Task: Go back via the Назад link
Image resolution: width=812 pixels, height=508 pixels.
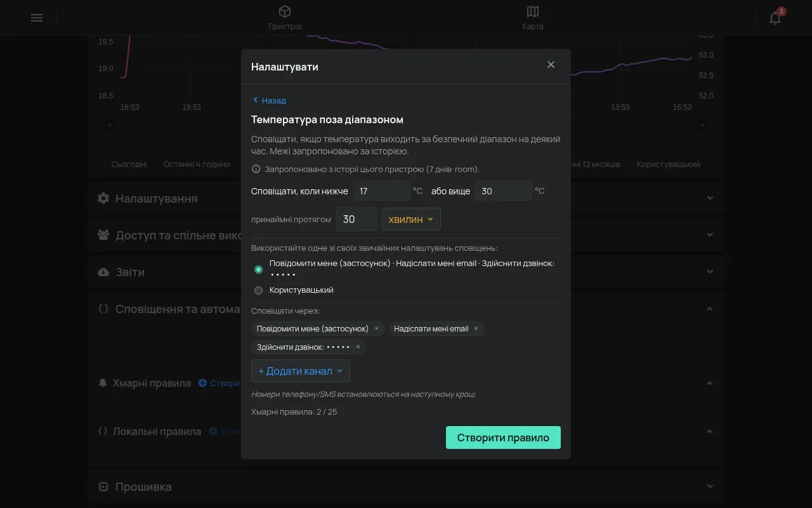Action: tap(269, 100)
